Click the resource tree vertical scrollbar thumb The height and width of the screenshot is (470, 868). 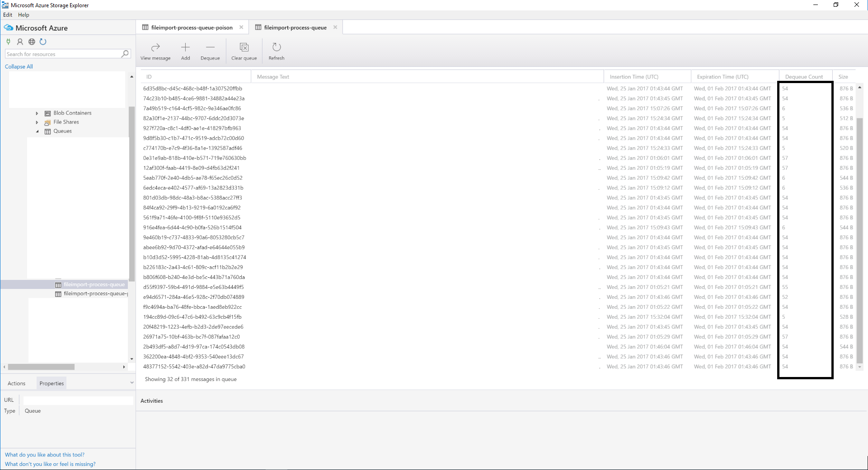(x=131, y=193)
